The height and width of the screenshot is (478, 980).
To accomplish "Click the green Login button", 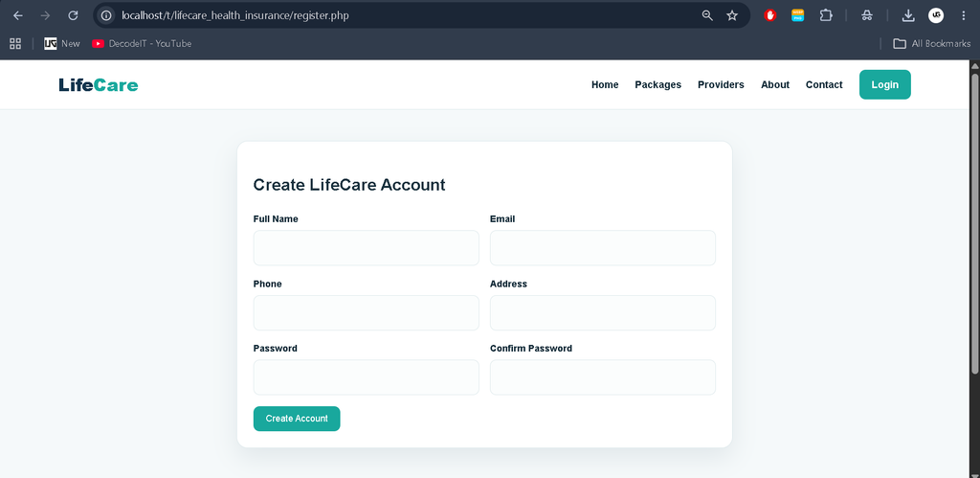I will click(x=885, y=84).
